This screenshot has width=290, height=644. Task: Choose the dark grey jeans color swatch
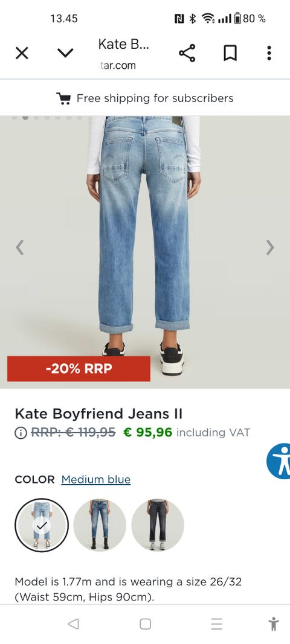[158, 525]
